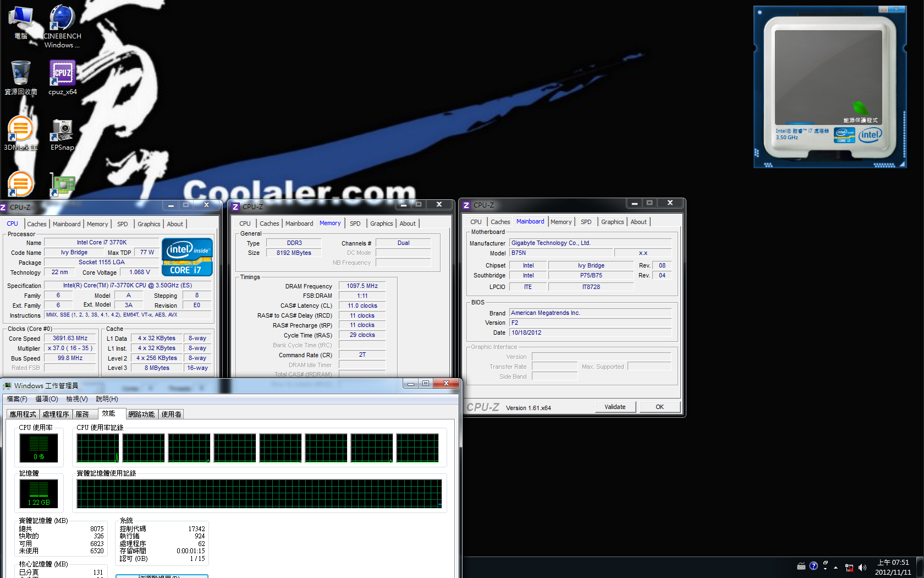924x578 pixels.
Task: Click the Validate button in CPU-Z
Action: pos(615,407)
